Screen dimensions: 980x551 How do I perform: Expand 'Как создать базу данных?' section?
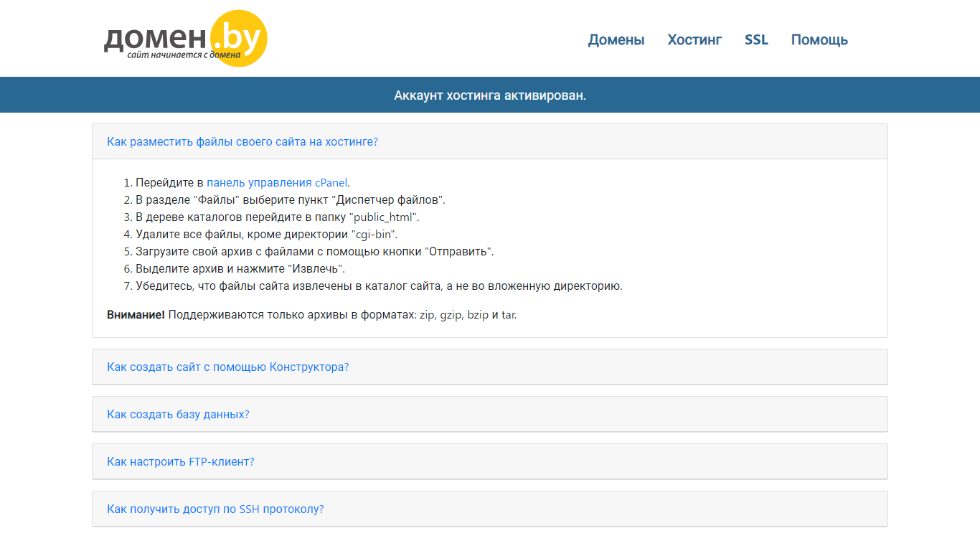178,415
